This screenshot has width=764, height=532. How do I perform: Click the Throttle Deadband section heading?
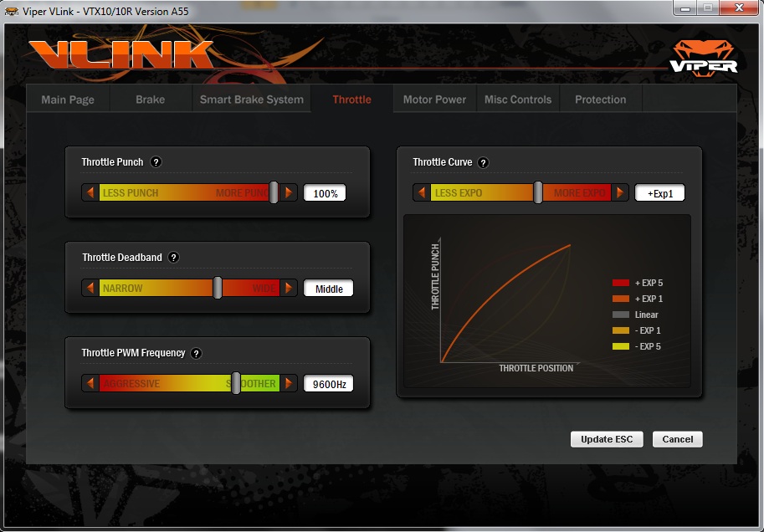[x=122, y=258]
